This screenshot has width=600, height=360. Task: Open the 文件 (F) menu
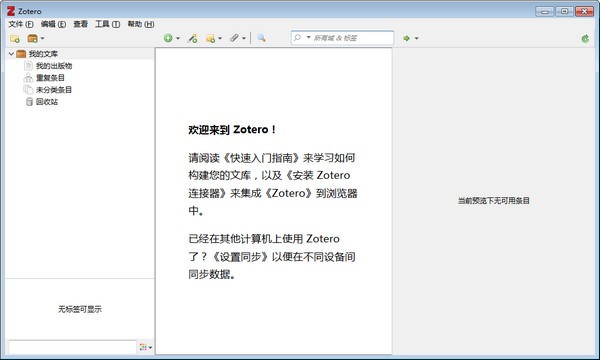click(x=21, y=24)
